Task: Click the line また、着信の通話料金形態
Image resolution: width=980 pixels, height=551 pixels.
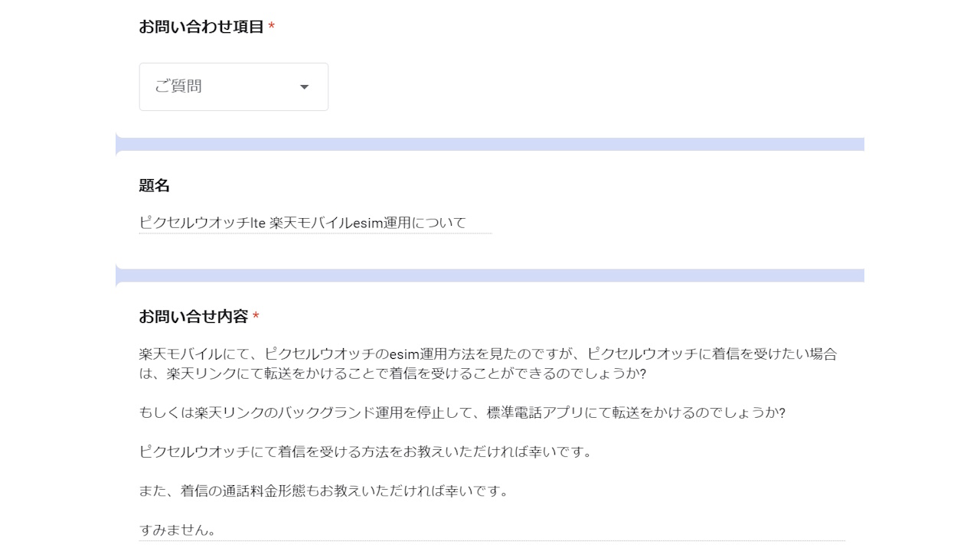Action: (x=324, y=491)
